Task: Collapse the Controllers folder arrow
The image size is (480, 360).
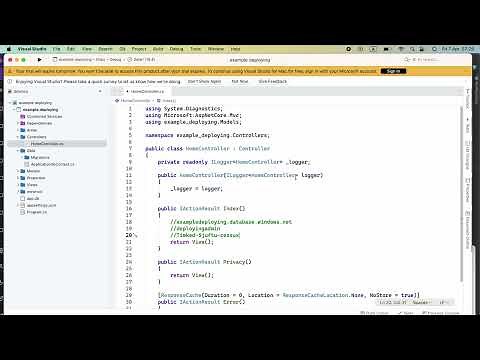Action: [18, 137]
